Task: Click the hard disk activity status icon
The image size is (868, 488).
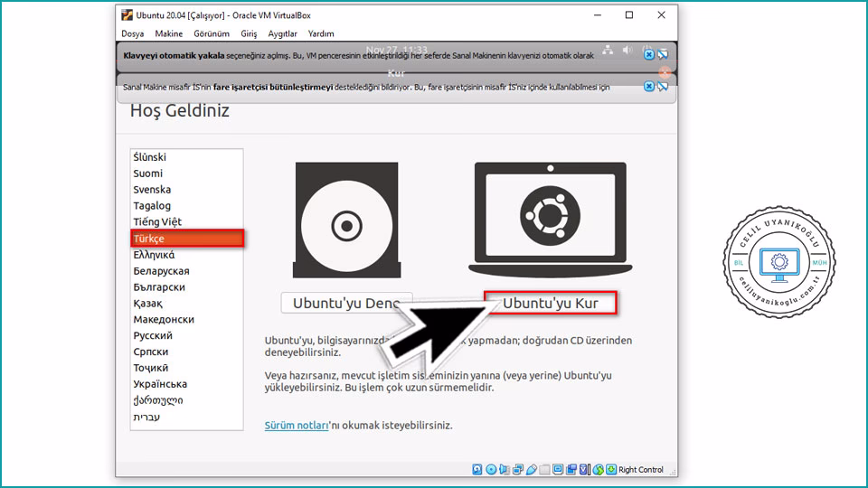Action: tap(477, 469)
